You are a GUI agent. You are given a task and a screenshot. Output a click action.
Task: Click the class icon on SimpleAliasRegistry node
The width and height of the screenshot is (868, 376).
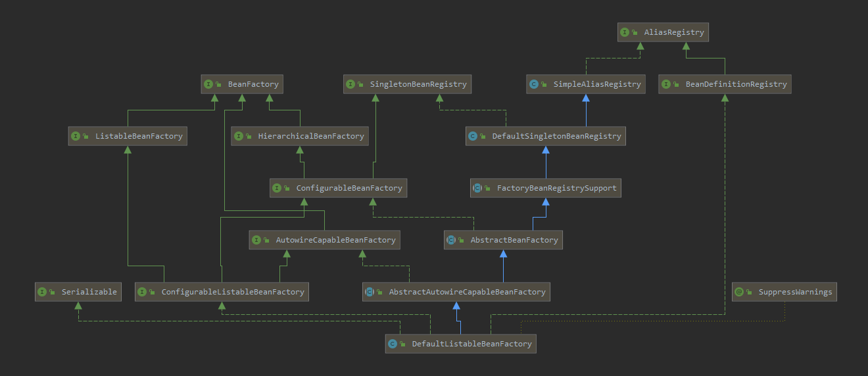[534, 84]
